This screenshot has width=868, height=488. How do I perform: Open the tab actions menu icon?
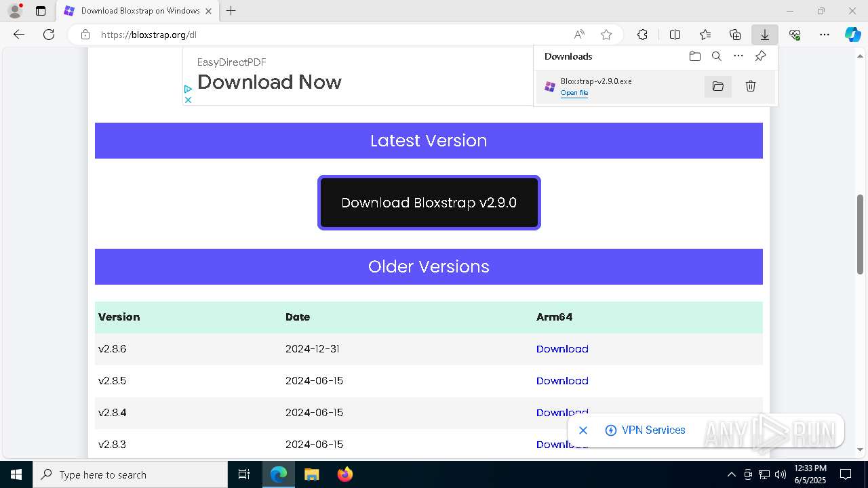coord(41,11)
